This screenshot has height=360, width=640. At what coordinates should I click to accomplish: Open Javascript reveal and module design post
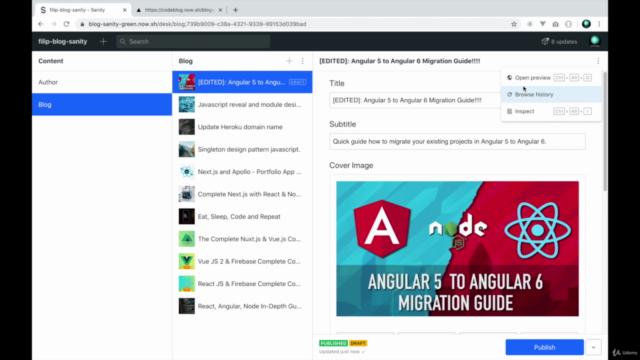pos(242,104)
